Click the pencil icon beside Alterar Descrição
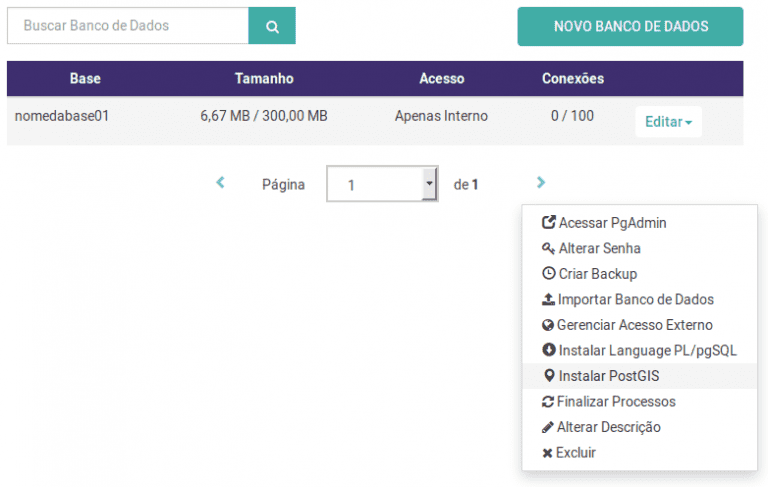This screenshot has height=487, width=768. pyautogui.click(x=548, y=427)
